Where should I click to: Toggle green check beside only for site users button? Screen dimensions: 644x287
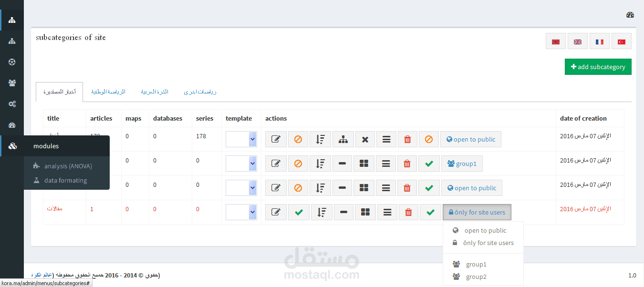[430, 212]
